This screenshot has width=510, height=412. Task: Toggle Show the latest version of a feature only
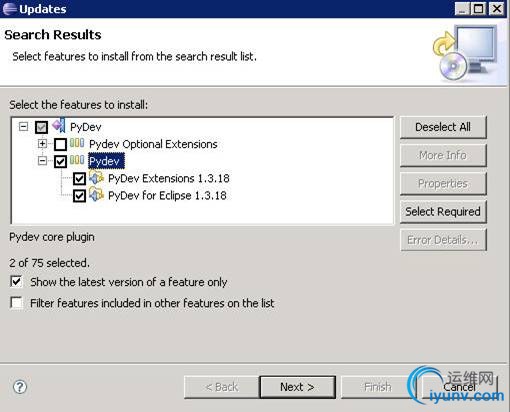(x=16, y=282)
